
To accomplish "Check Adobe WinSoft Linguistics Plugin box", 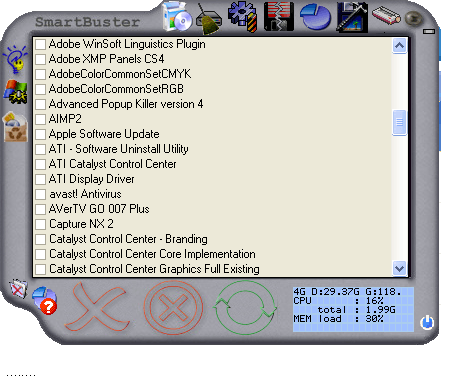I will click(x=41, y=44).
